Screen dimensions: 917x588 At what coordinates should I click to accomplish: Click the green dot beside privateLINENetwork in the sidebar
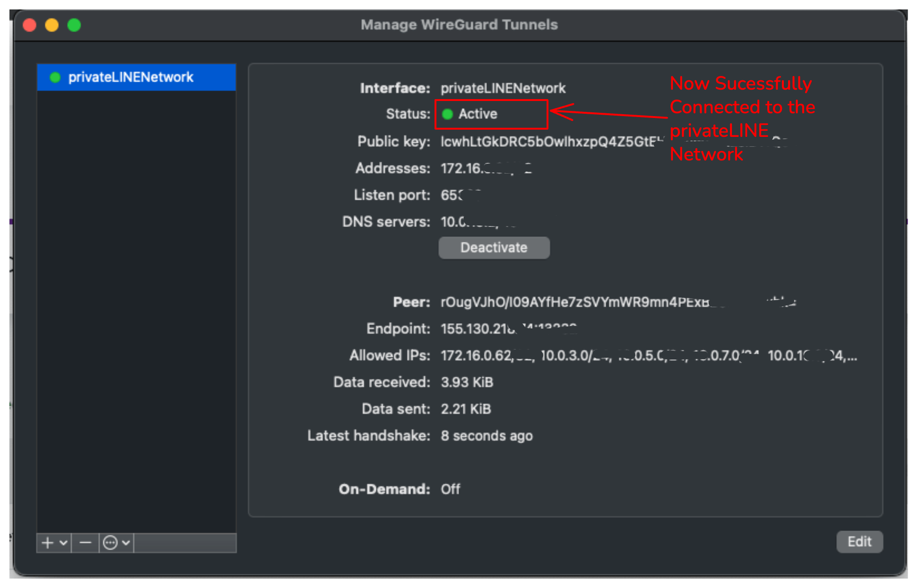[x=55, y=77]
